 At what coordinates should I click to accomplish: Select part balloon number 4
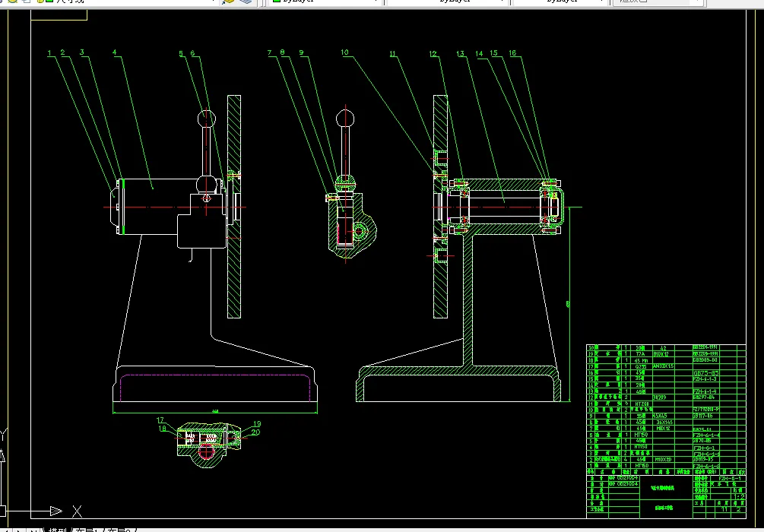115,52
